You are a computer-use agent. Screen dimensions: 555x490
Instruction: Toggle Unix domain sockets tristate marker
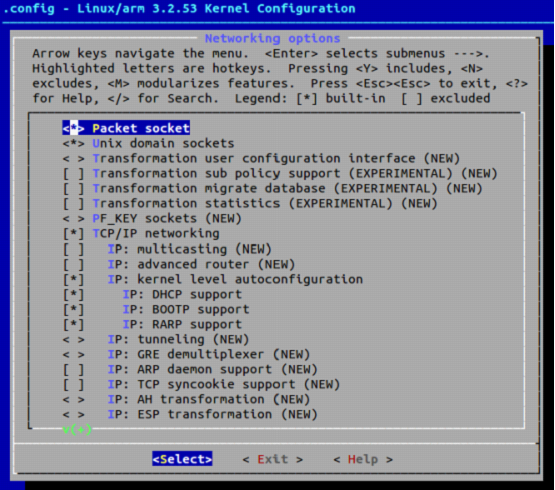pyautogui.click(x=74, y=143)
